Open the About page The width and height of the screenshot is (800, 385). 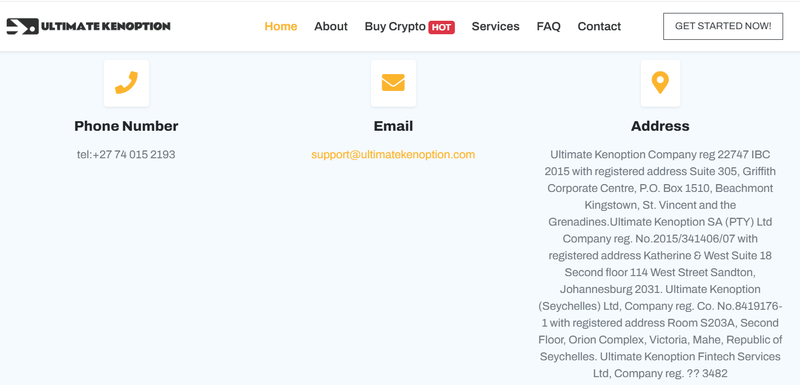[331, 27]
